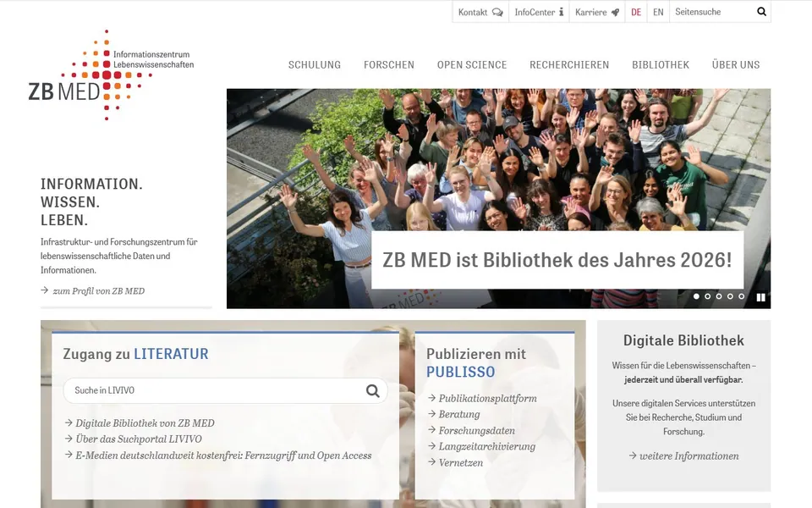812x508 pixels.
Task: Focus the Seitensuche input field
Action: click(x=712, y=12)
